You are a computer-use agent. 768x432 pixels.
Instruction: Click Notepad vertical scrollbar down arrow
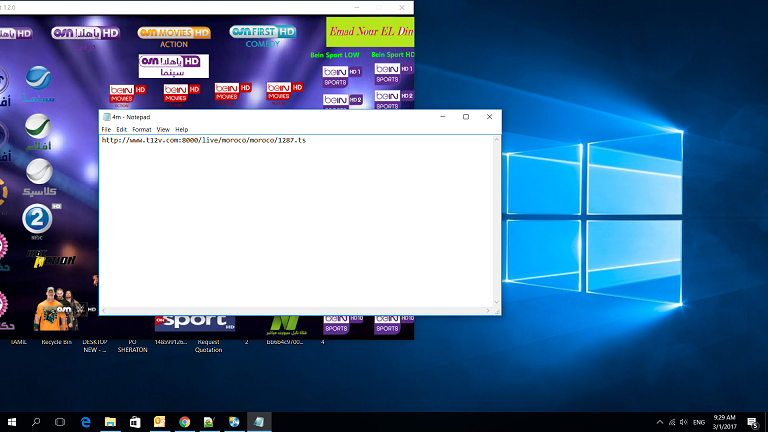pyautogui.click(x=497, y=303)
